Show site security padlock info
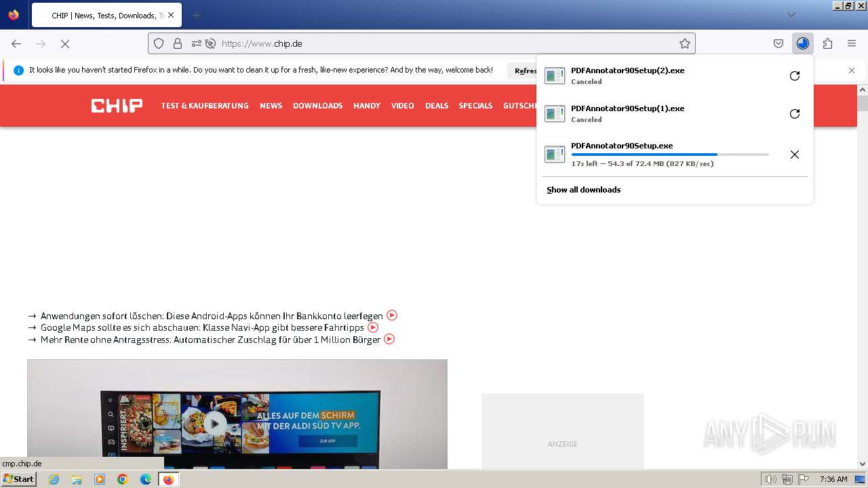The width and height of the screenshot is (868, 488). tap(178, 43)
